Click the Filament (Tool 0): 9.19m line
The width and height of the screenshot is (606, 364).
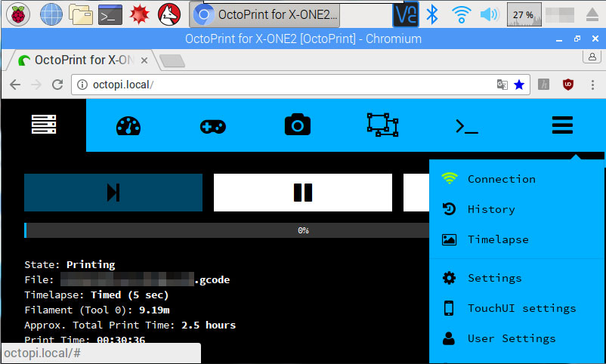(97, 310)
